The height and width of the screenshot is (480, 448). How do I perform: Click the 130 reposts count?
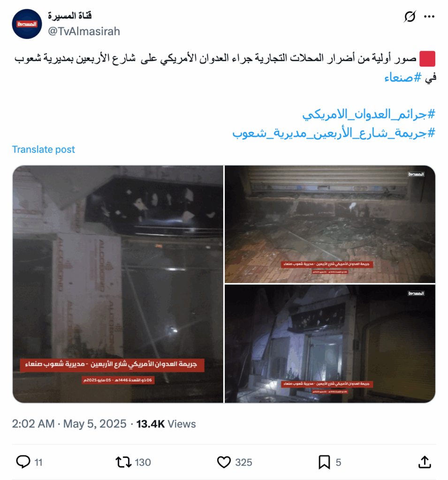pos(143,462)
